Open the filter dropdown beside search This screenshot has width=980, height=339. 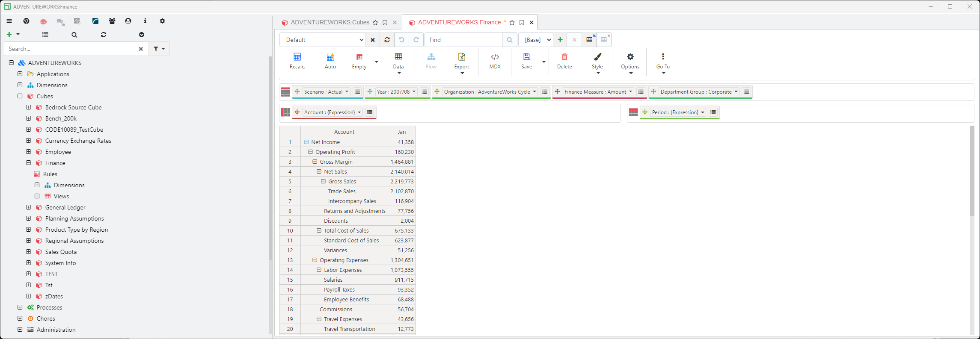pyautogui.click(x=159, y=49)
